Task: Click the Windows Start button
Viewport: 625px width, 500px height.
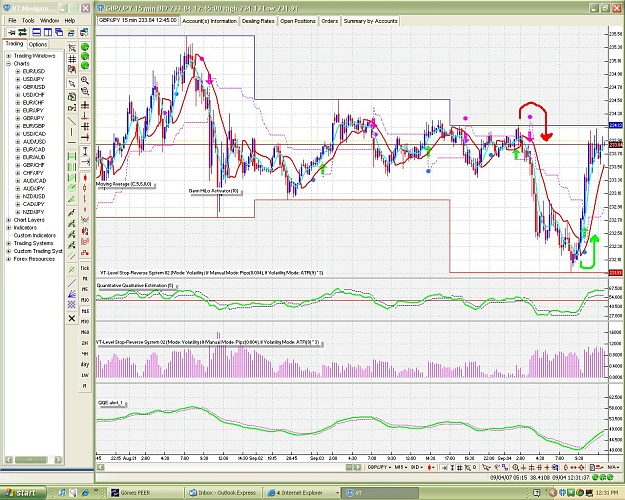Action: coord(23,493)
